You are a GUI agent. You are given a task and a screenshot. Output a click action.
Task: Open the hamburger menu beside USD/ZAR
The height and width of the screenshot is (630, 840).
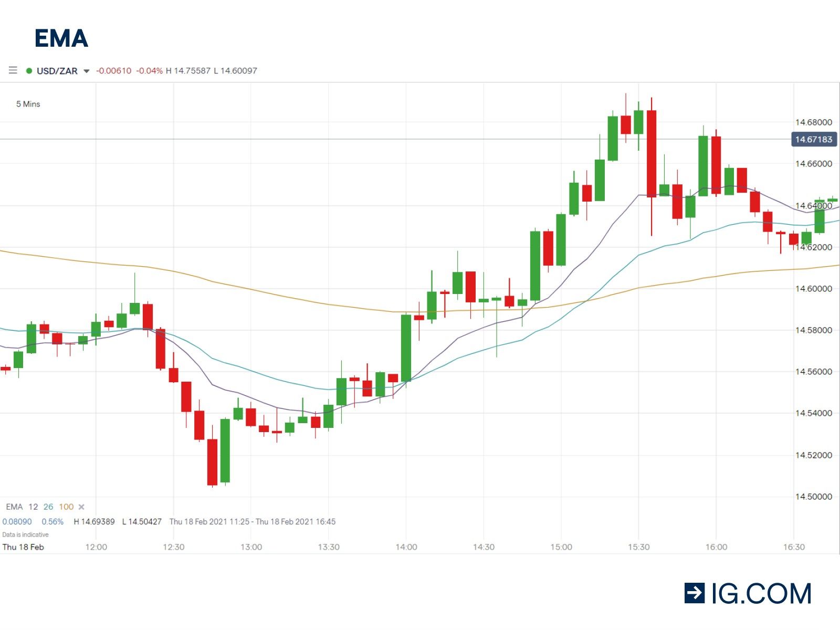13,70
